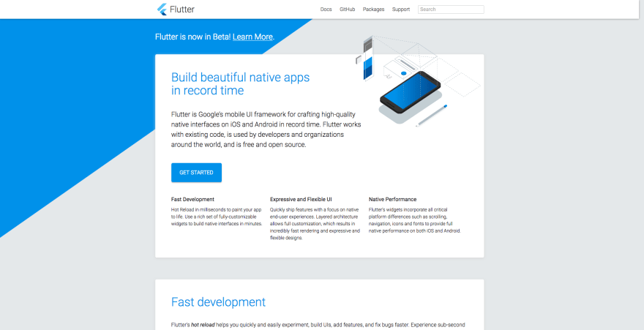Open the GitHub navigation link

(347, 10)
